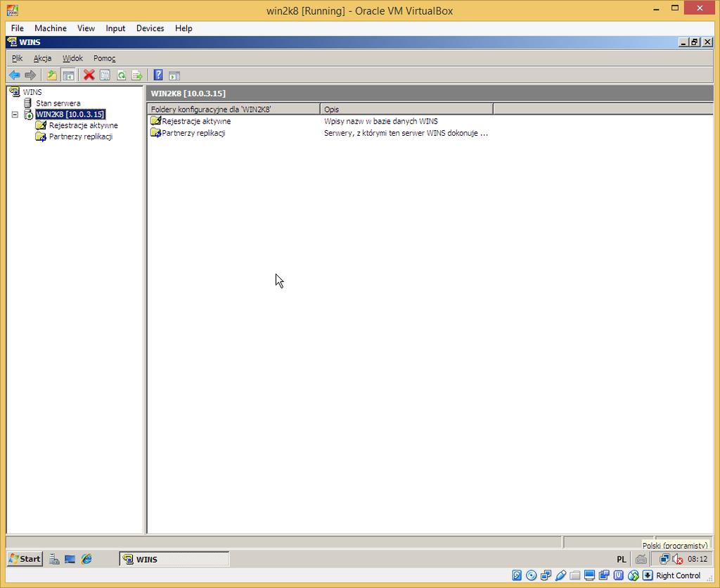Open the VirtualBox Help menu

pos(184,28)
